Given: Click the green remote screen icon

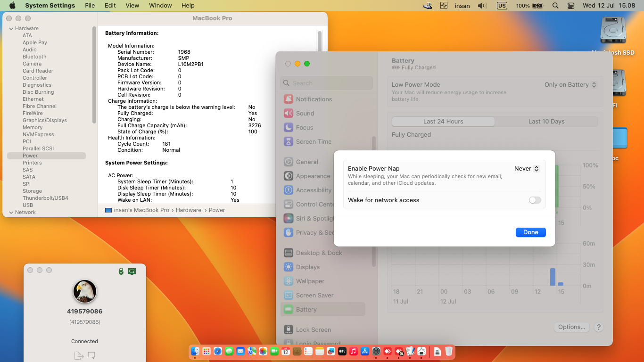Looking at the screenshot, I should [132, 271].
